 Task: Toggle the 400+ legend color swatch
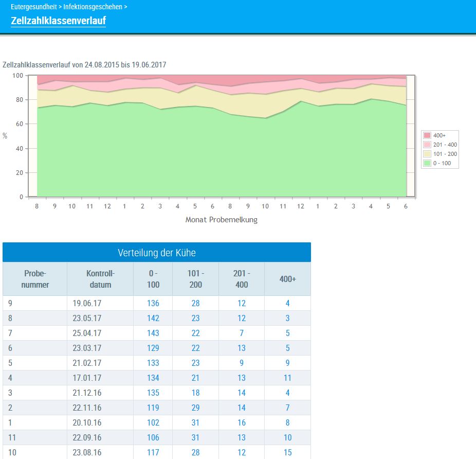[427, 135]
